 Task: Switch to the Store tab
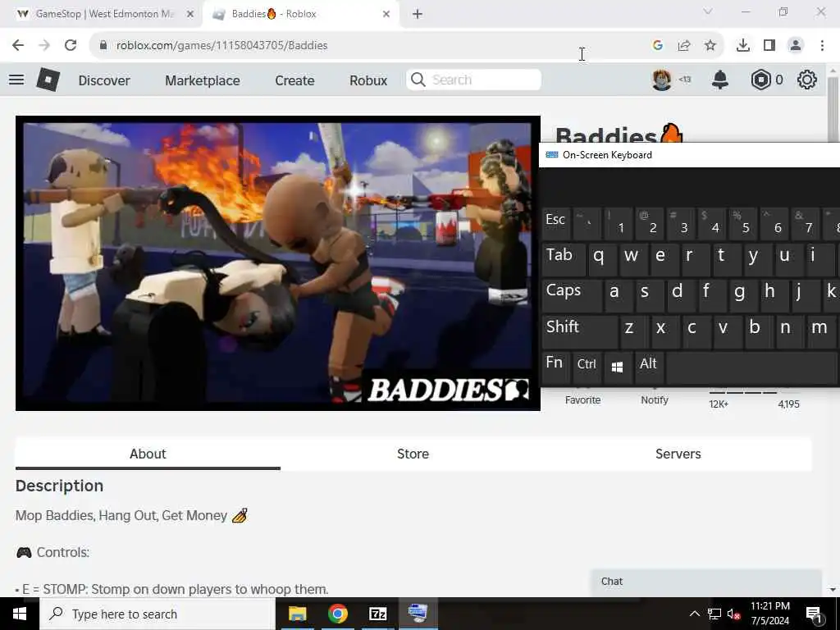pos(413,454)
